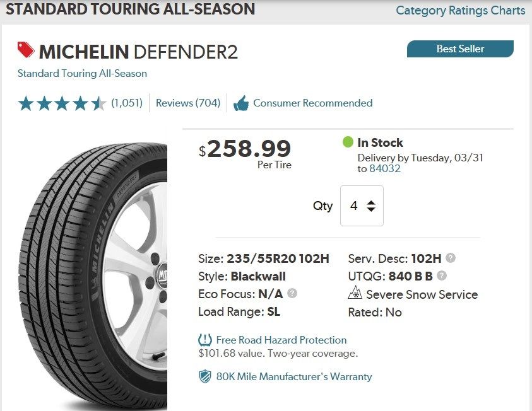Open 80K Mile Manufacturer's Warranty link
This screenshot has height=411, width=532.
[294, 376]
